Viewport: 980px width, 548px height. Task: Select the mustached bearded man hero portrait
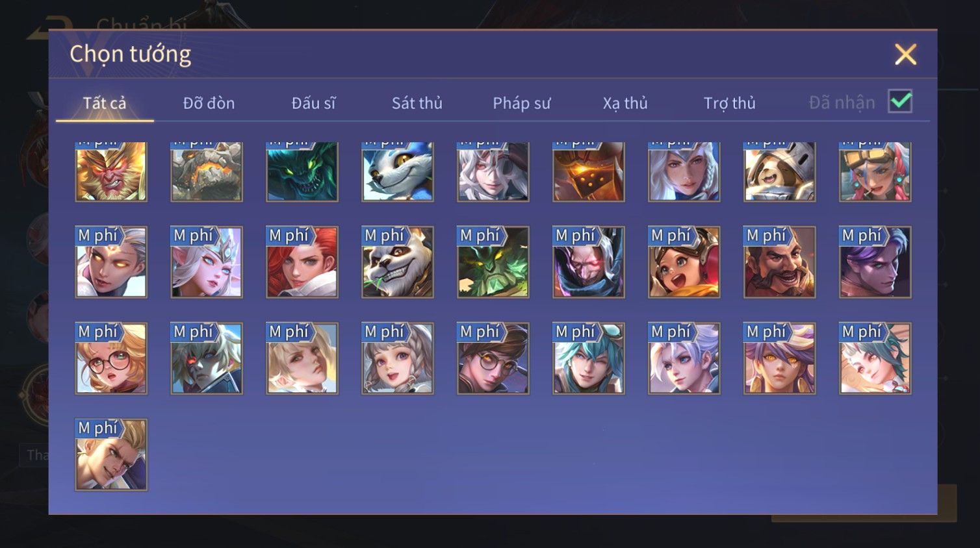[780, 262]
